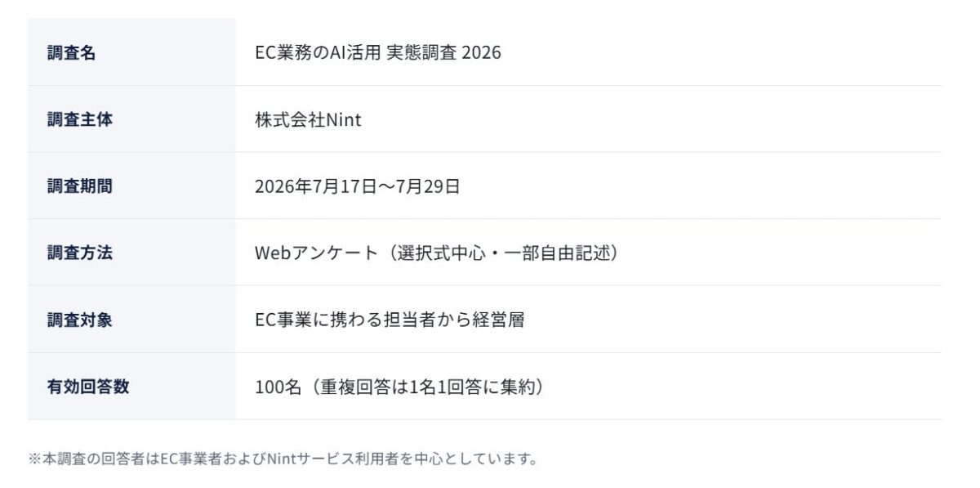Image resolution: width=980 pixels, height=488 pixels.
Task: Click the 調査方法 row label
Action: point(80,253)
